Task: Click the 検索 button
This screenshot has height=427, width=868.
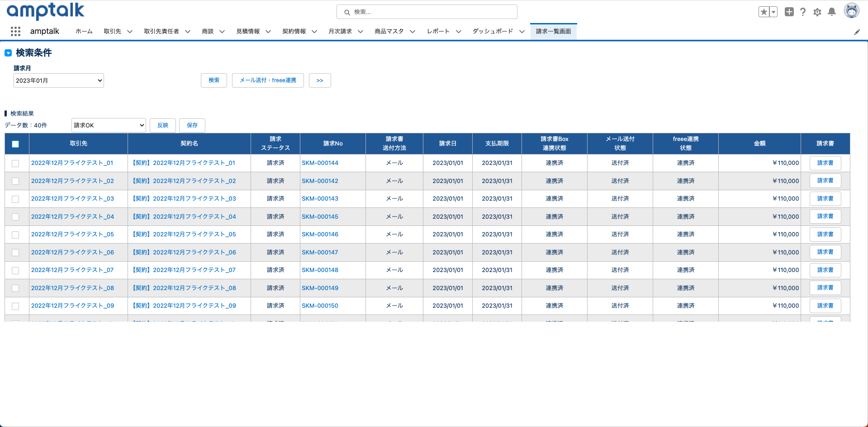Action: 214,80
